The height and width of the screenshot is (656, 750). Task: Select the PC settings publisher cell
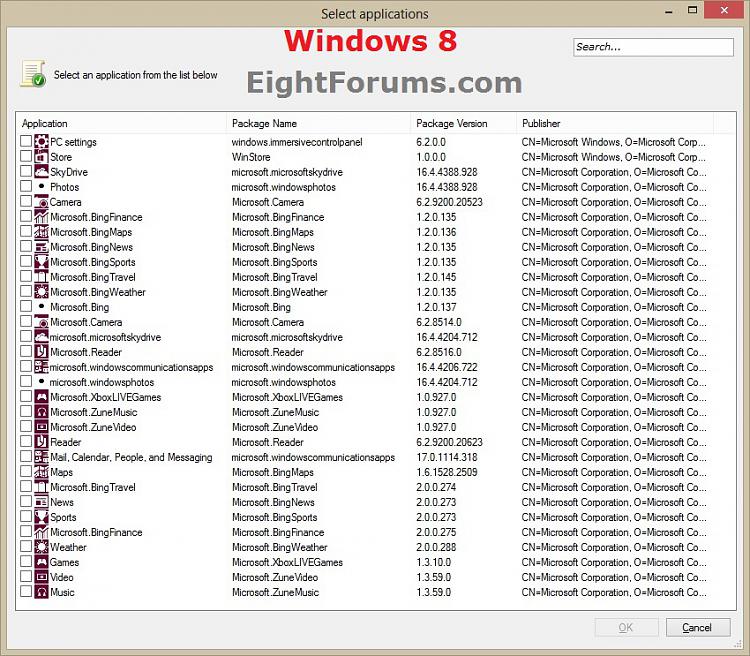click(614, 142)
